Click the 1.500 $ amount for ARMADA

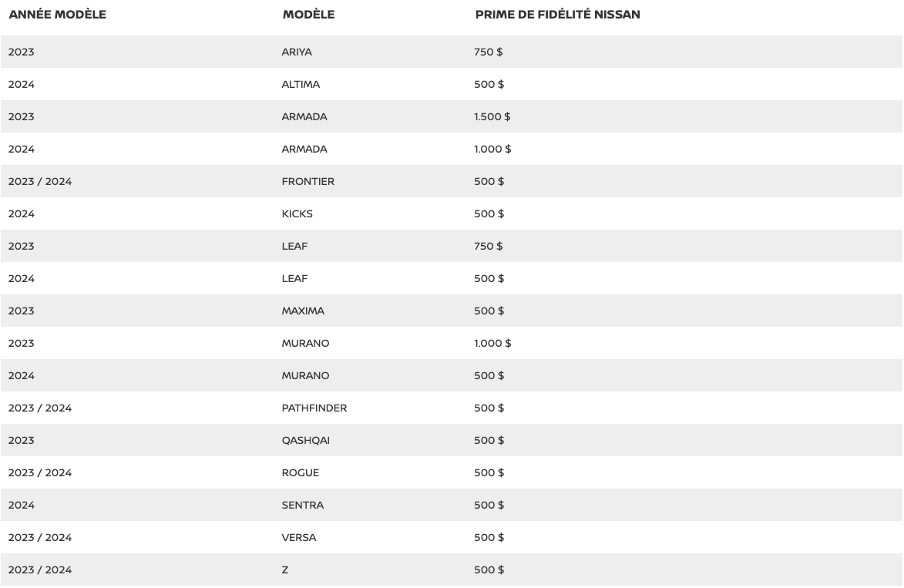pos(492,116)
